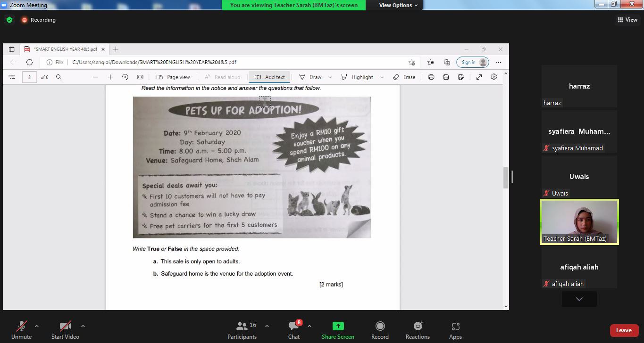Expand the Highlight color options arrow
Screen dimensions: 644x343
[x=382, y=77]
